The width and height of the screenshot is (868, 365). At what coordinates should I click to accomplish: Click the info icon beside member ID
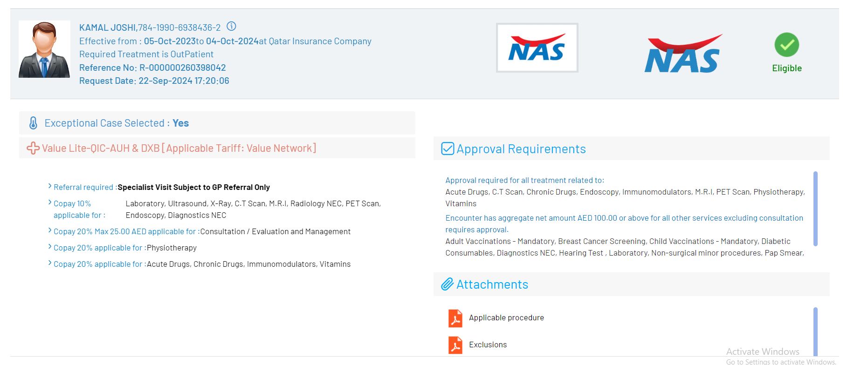(x=231, y=27)
